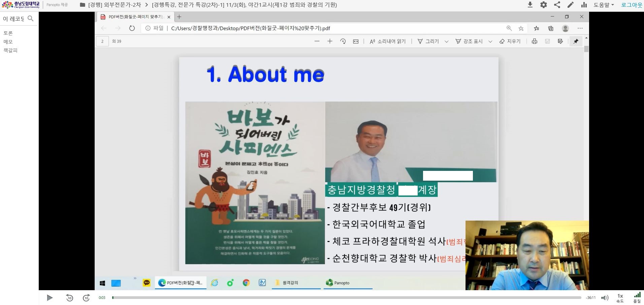Click 소리내어 읽기 read aloud
The image size is (644, 305).
(x=388, y=41)
